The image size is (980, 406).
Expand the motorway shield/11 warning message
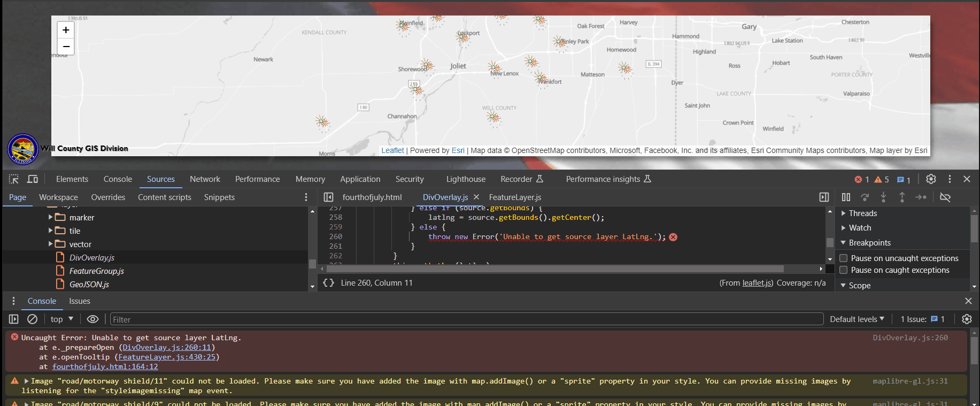click(26, 381)
